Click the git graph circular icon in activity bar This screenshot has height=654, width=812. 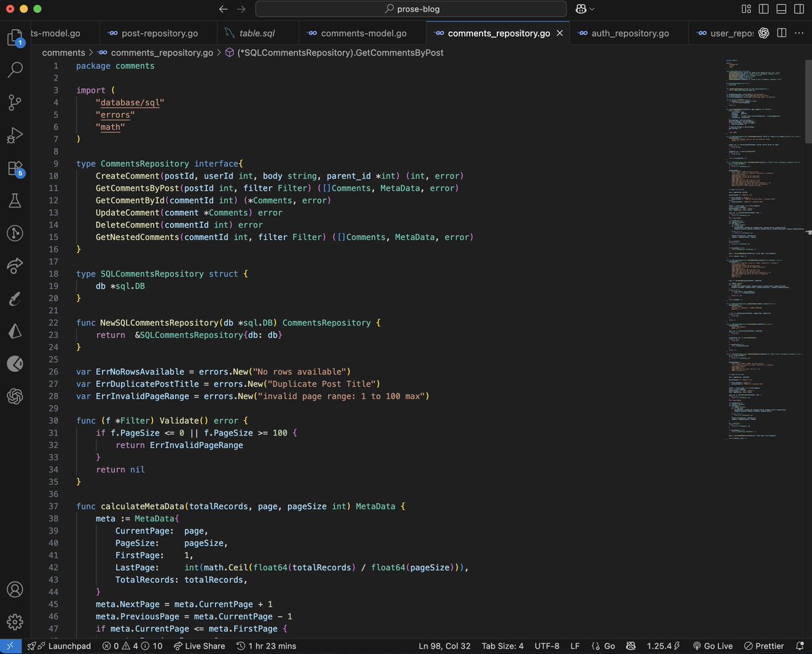15,233
